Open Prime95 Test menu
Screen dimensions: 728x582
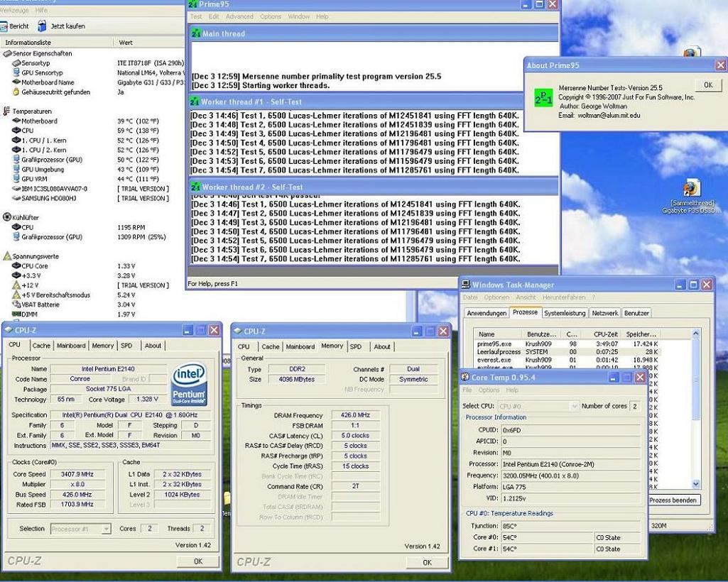[196, 17]
